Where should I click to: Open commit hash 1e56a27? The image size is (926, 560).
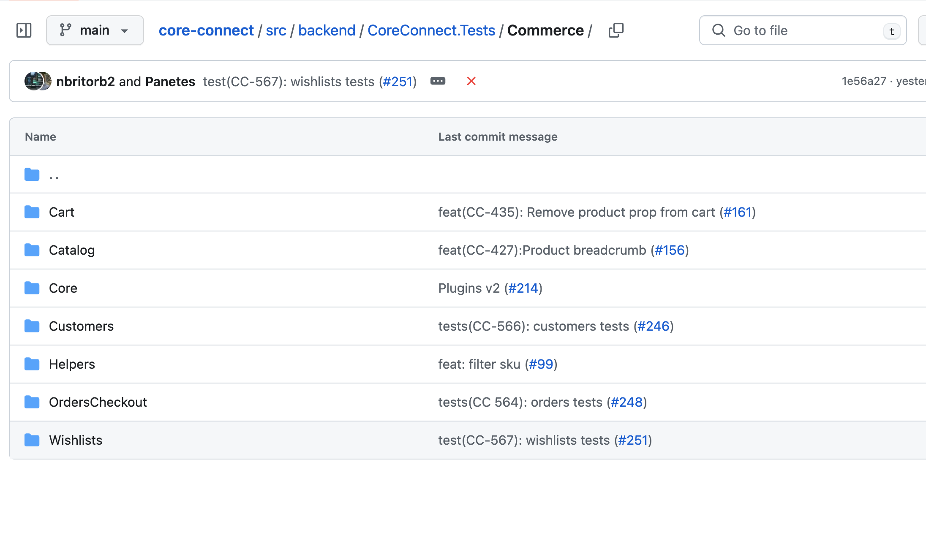863,81
